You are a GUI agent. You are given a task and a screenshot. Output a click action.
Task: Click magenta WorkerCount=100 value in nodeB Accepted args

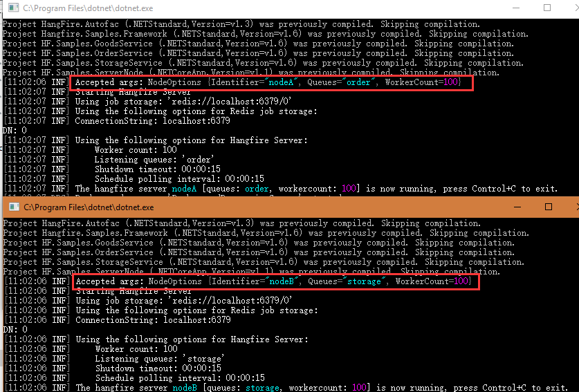(x=461, y=281)
